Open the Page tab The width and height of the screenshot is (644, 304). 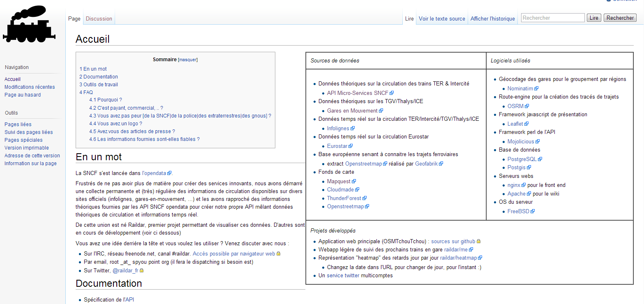(74, 18)
